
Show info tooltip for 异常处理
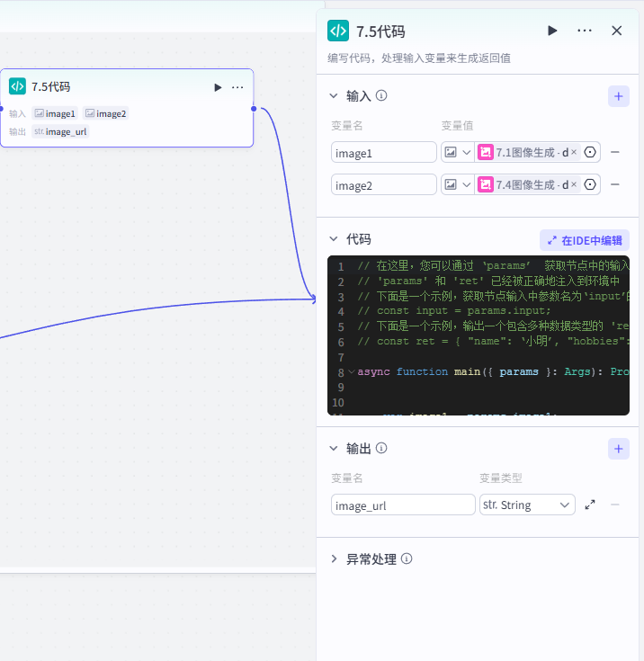click(x=407, y=559)
